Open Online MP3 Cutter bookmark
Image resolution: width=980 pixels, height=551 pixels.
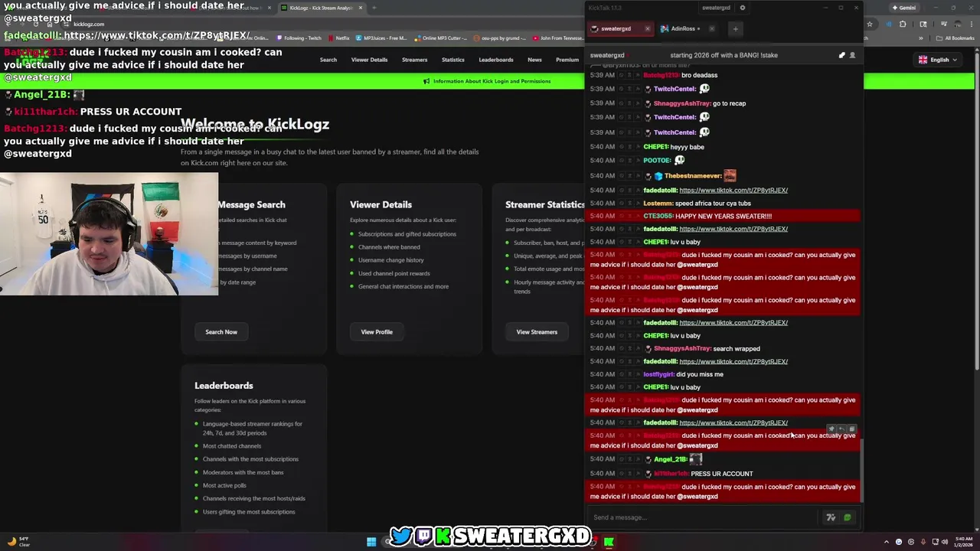(441, 37)
